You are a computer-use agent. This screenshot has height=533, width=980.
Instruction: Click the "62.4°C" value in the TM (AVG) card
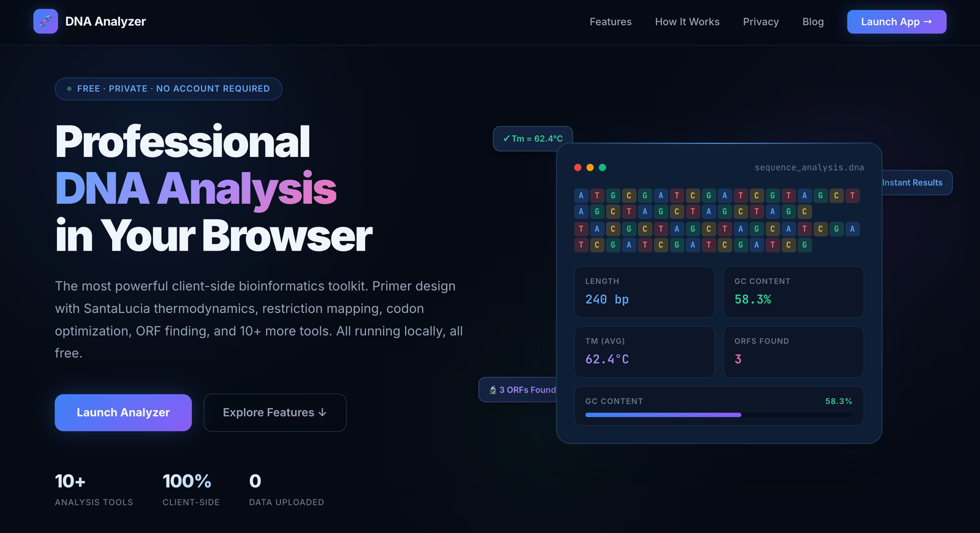coord(607,360)
